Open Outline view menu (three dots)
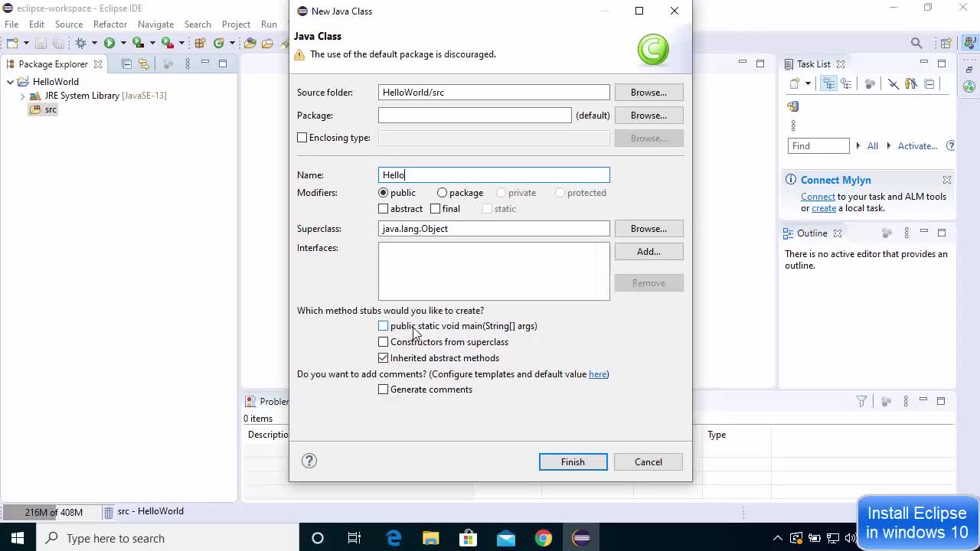This screenshot has width=980, height=551. pos(906,233)
